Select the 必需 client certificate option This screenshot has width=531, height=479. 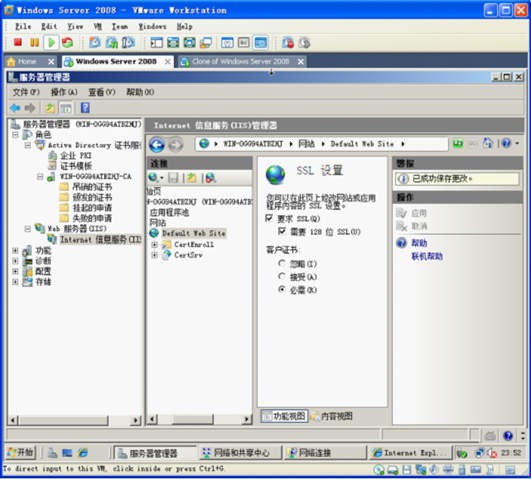click(x=282, y=289)
